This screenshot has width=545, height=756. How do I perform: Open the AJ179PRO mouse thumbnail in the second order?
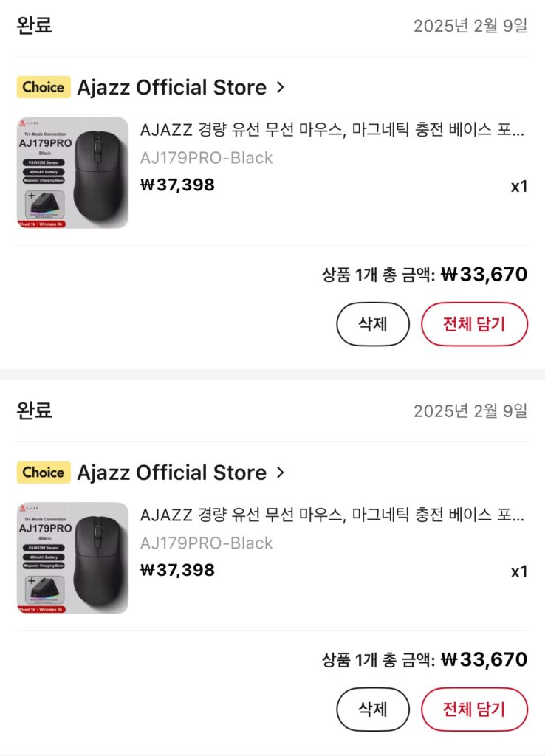coord(72,557)
